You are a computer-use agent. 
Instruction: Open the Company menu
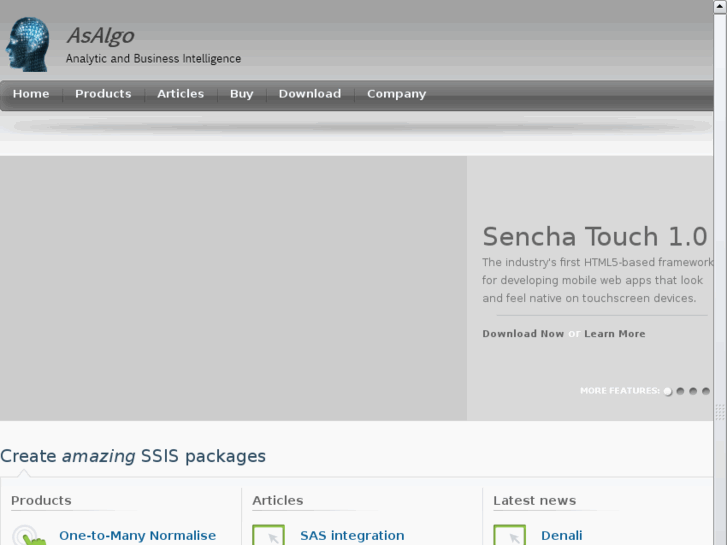point(396,94)
